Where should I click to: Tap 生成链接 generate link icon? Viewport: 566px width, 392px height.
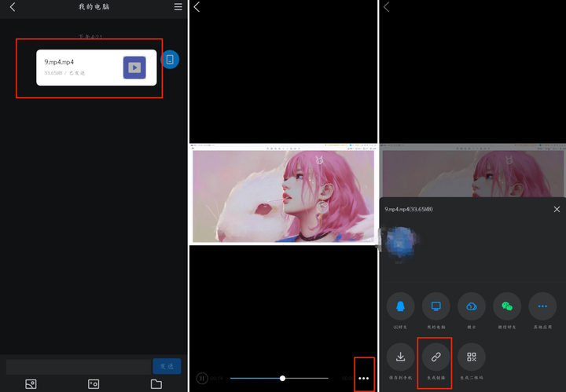[x=436, y=357]
